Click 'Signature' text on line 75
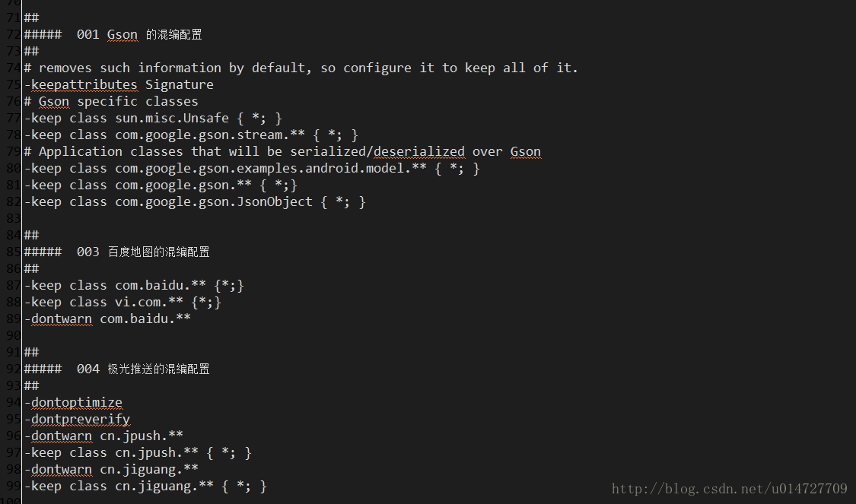856x504 pixels. point(179,84)
